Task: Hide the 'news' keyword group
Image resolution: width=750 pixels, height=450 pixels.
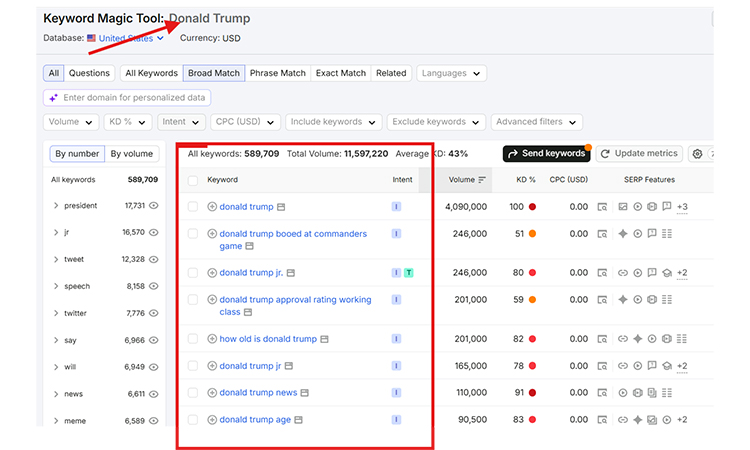Action: pos(154,394)
